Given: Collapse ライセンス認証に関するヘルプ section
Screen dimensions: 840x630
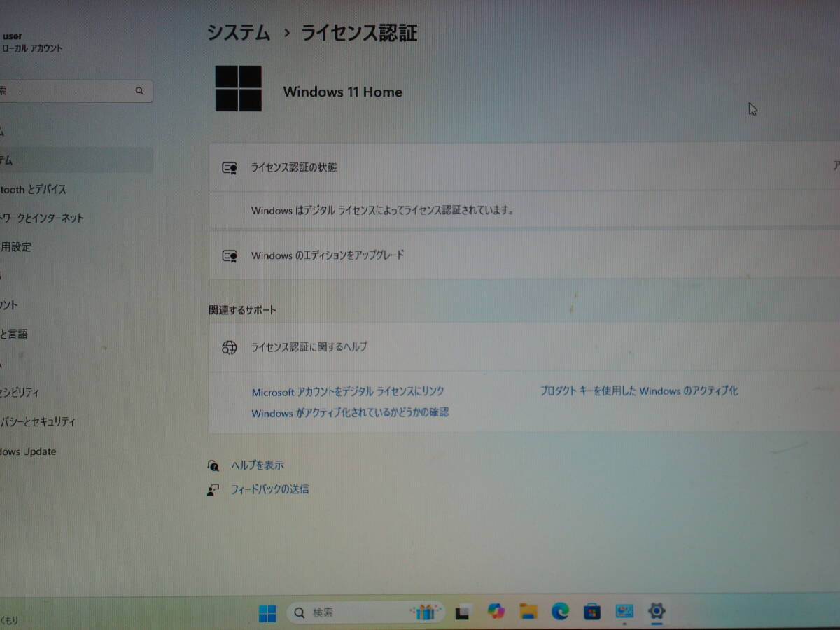Looking at the screenshot, I should pos(525,346).
